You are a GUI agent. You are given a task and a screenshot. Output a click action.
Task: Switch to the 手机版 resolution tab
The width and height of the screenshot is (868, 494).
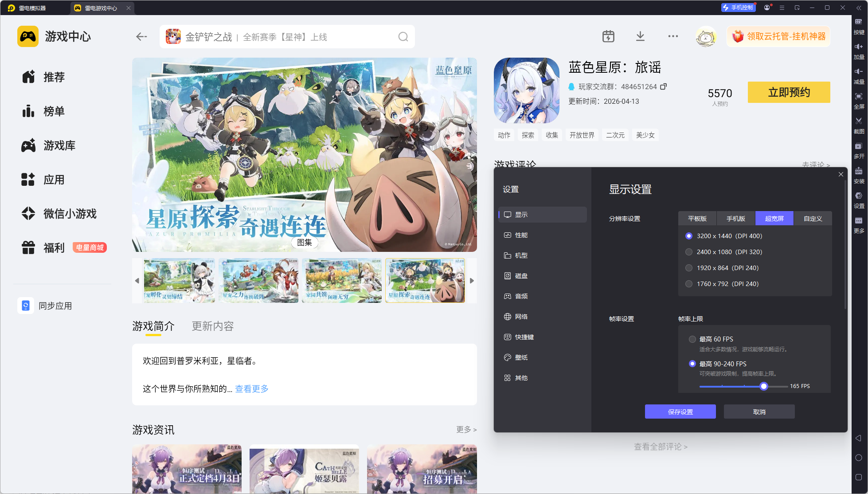[735, 219]
